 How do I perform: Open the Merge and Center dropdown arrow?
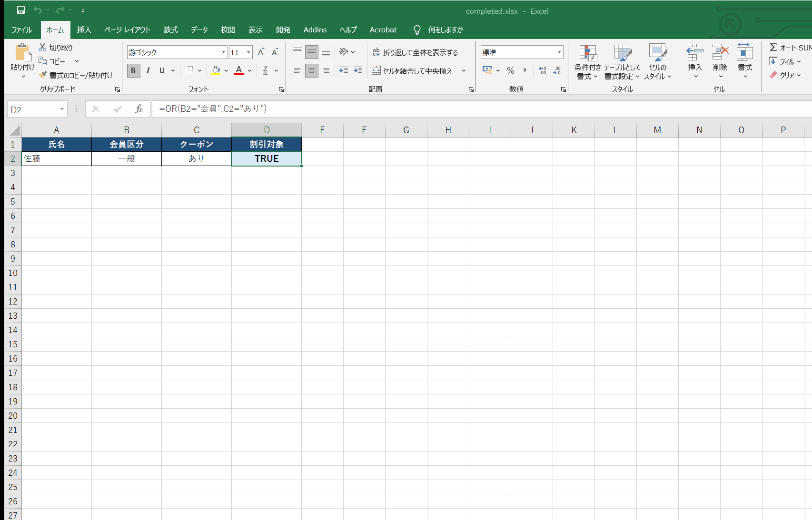(x=464, y=70)
